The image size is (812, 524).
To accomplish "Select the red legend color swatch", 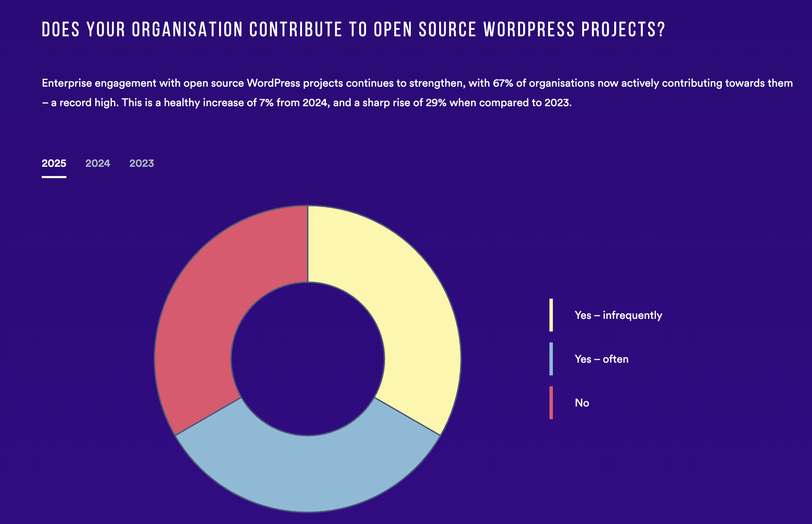I will (552, 402).
